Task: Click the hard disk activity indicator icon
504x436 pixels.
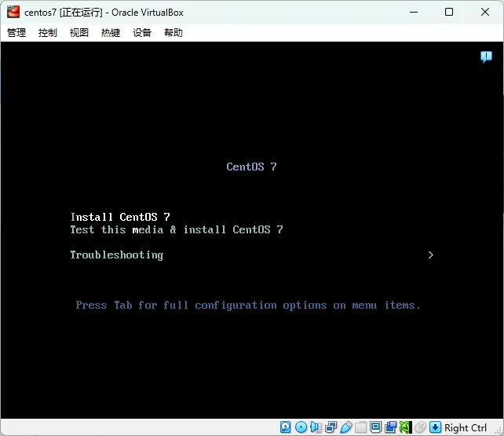Action: click(x=286, y=427)
